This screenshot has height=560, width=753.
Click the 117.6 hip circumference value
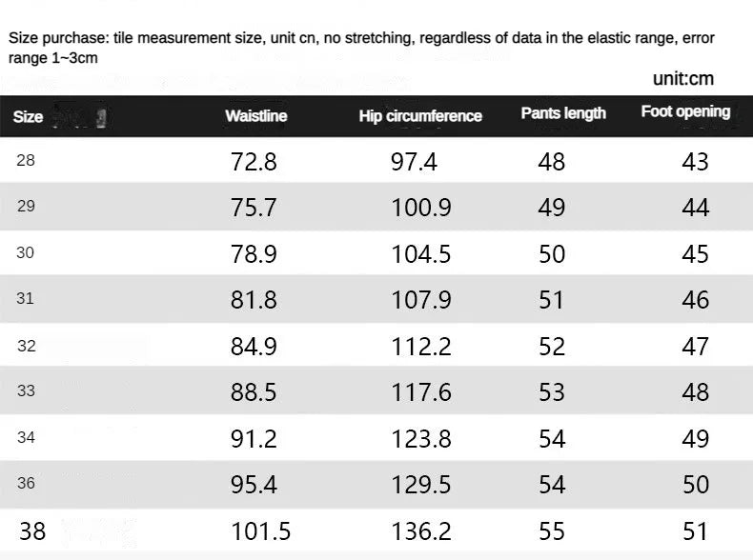click(x=420, y=392)
